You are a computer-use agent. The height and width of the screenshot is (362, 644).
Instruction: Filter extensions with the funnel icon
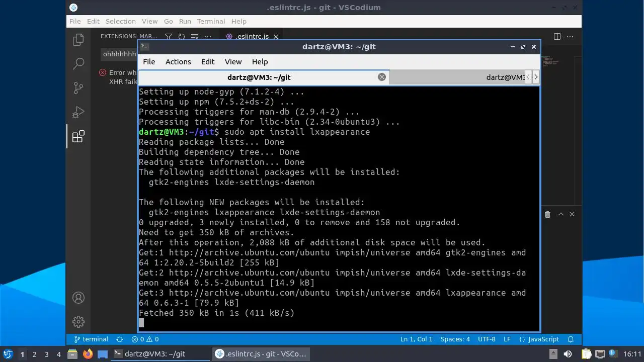click(x=169, y=36)
